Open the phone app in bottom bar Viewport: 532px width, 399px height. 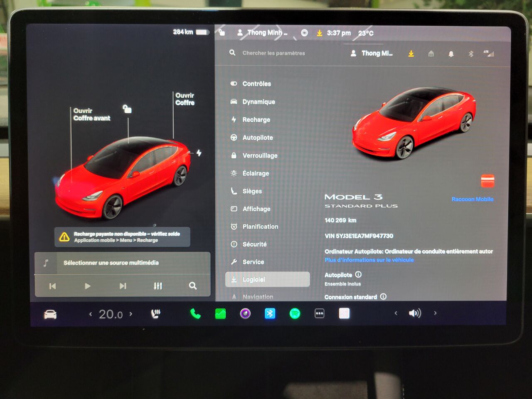click(x=195, y=314)
